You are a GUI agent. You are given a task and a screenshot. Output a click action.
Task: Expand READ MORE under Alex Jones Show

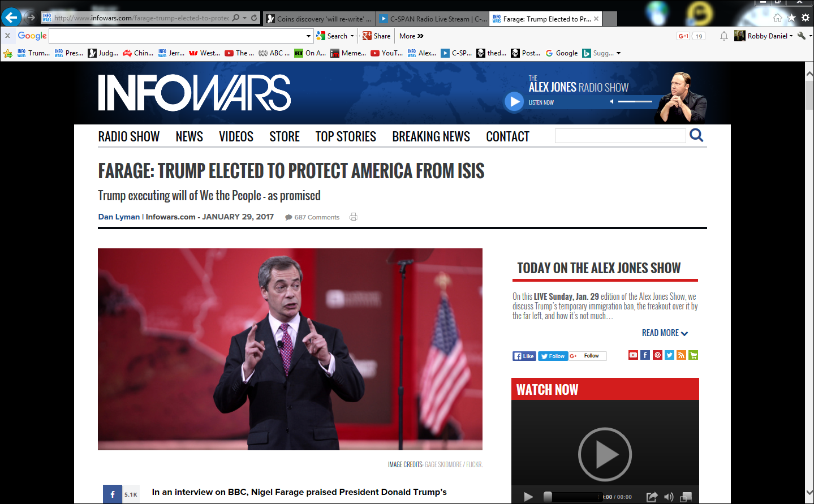664,333
